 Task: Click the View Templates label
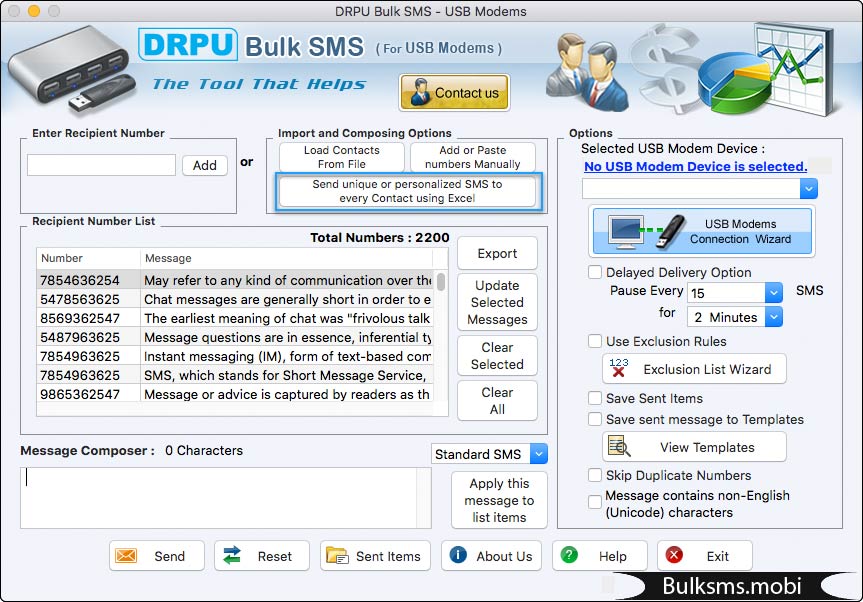tap(707, 447)
